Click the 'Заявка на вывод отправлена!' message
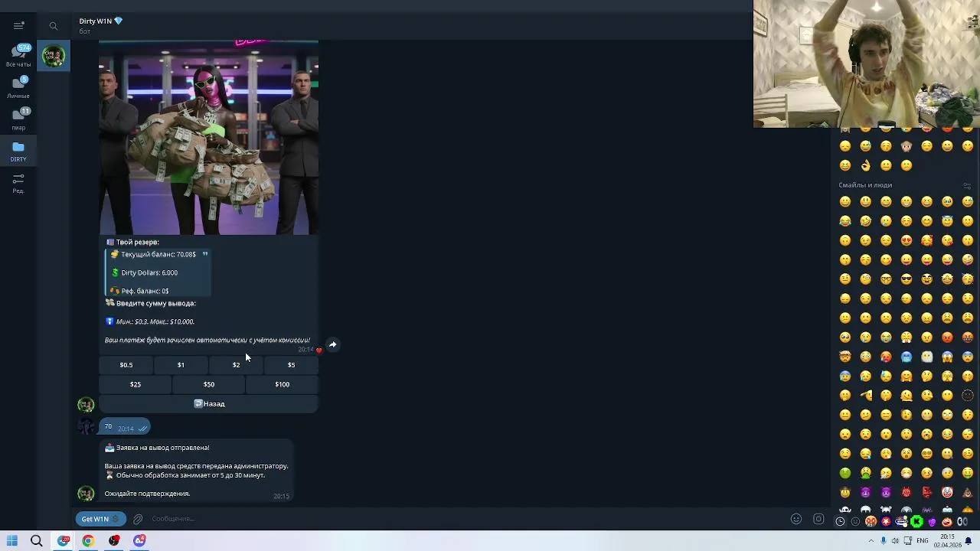 (196, 471)
